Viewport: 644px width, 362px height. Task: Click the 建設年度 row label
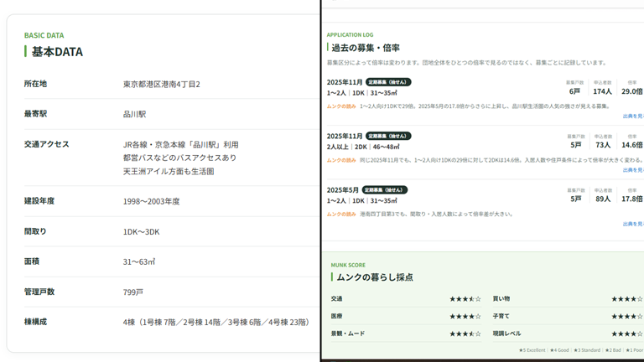[x=39, y=201]
